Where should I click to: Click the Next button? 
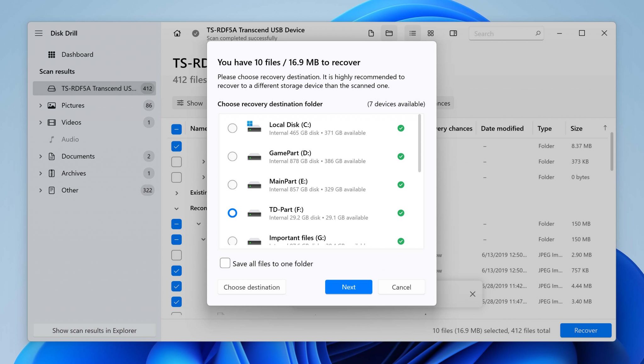tap(348, 287)
